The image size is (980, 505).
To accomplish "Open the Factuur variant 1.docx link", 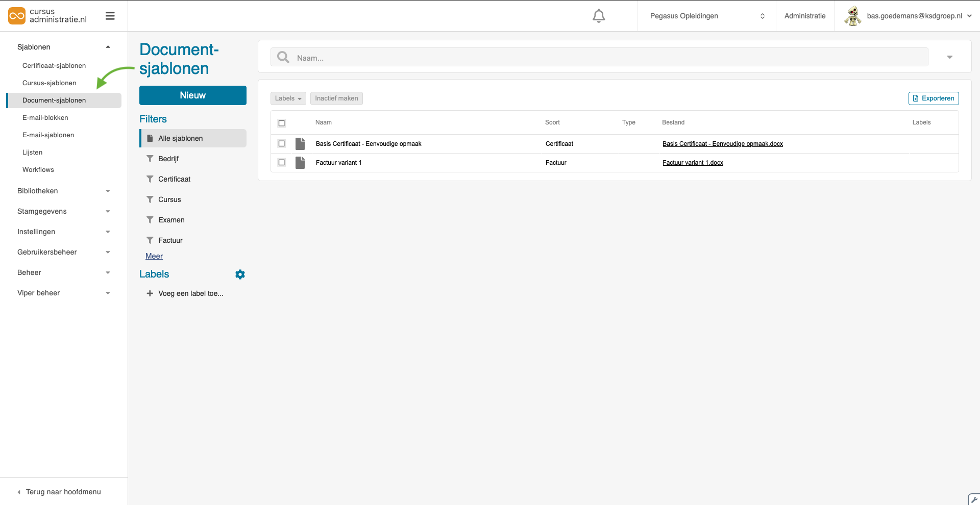I will tap(693, 163).
